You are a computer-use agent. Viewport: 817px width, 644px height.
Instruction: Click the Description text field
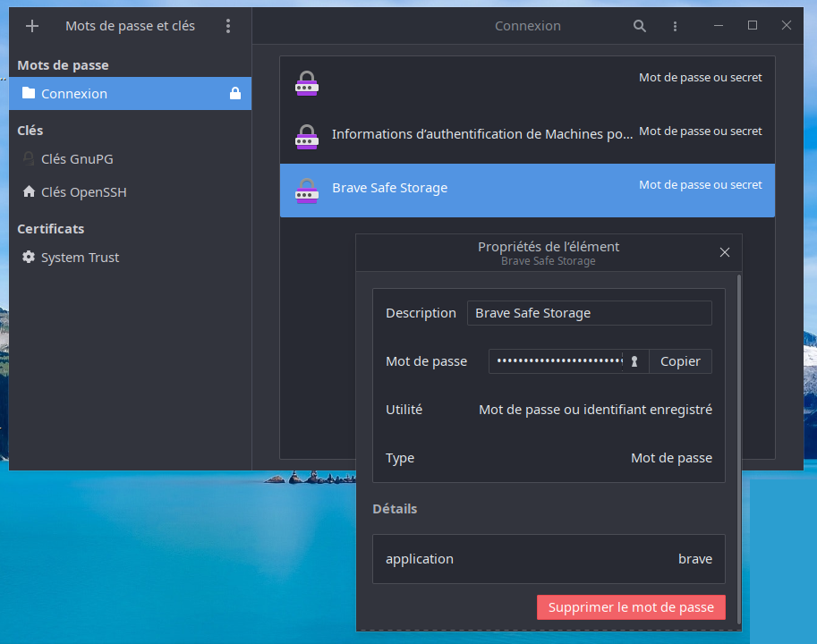pos(589,313)
